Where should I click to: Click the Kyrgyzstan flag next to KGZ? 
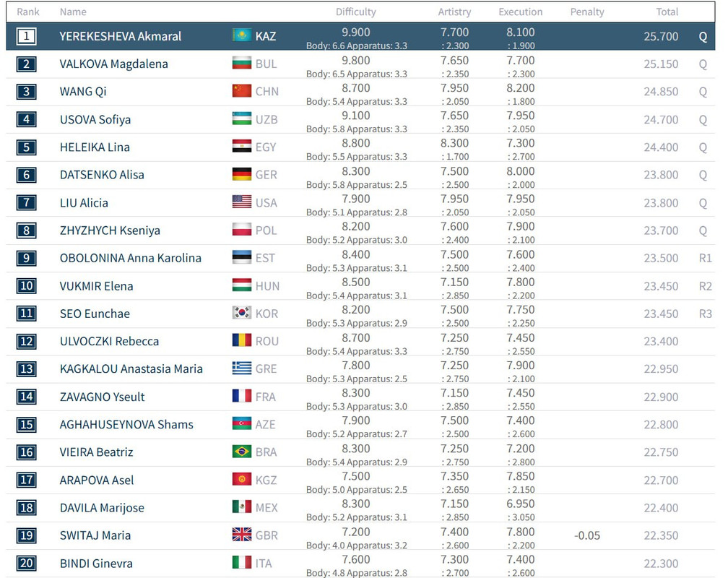tap(242, 479)
